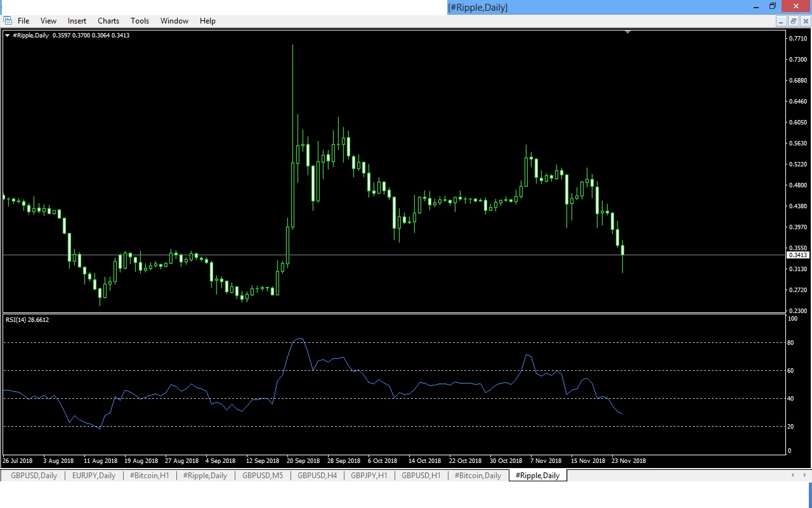This screenshot has height=508, width=812.
Task: Select the inactive #Ripple,Daily tab before GBPUSD,M5
Action: [205, 476]
